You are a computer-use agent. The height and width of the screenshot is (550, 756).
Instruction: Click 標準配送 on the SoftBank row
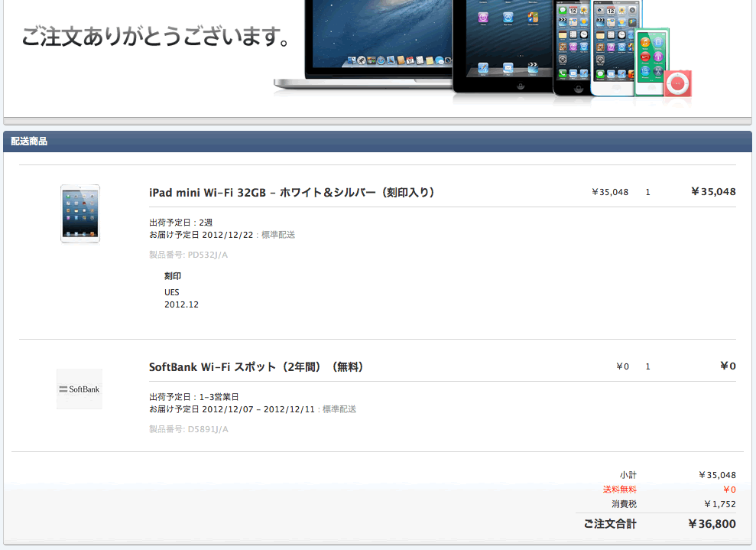coord(339,409)
